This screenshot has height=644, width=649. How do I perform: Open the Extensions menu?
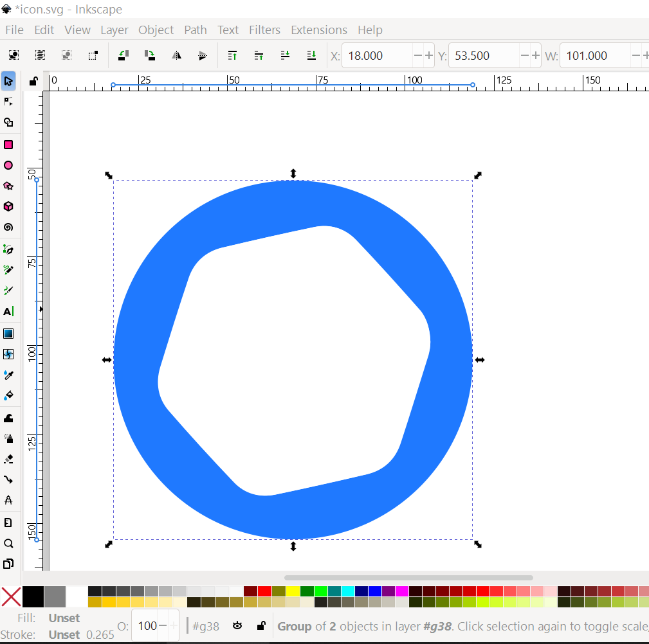coord(318,30)
